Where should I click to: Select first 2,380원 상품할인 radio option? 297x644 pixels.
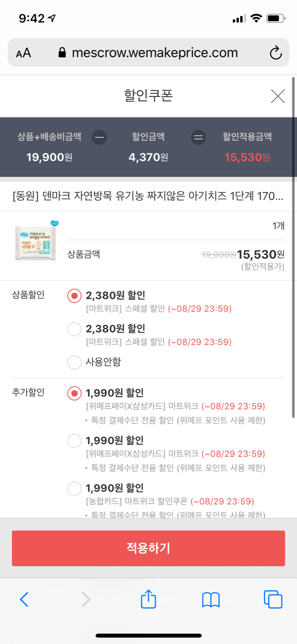click(x=74, y=296)
